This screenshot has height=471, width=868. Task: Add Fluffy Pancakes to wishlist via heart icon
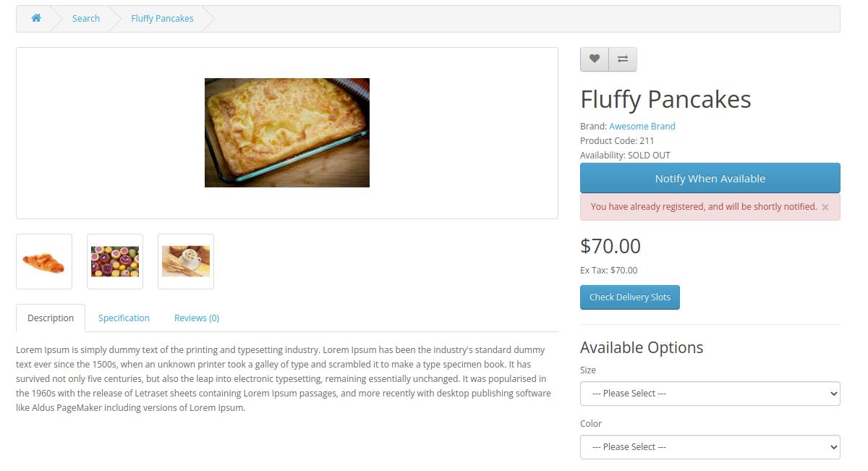(594, 59)
